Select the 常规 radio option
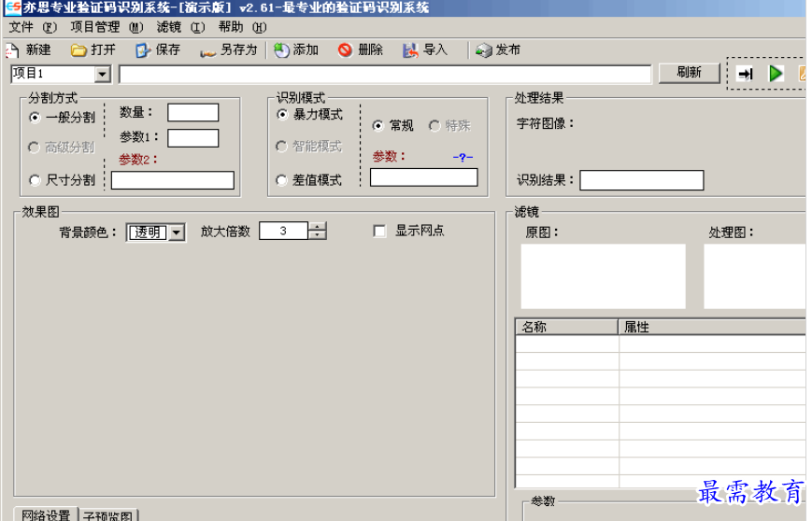812x521 pixels. coord(378,126)
